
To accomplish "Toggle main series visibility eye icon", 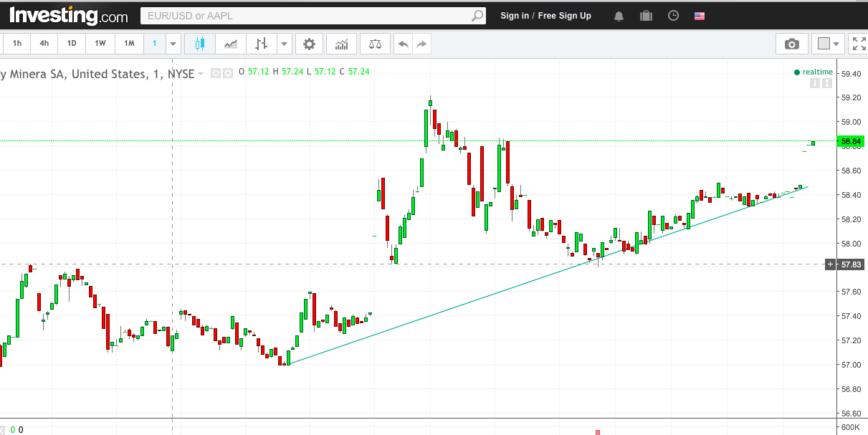I will (215, 73).
